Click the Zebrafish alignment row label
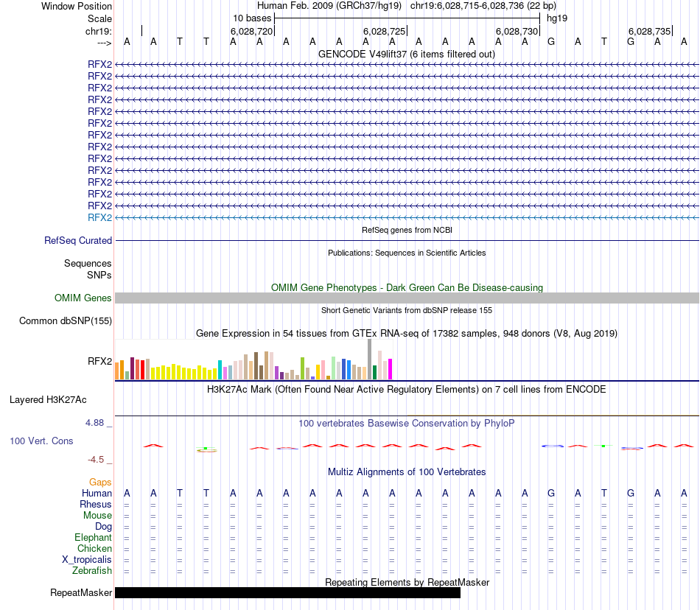The image size is (700, 610). [92, 571]
